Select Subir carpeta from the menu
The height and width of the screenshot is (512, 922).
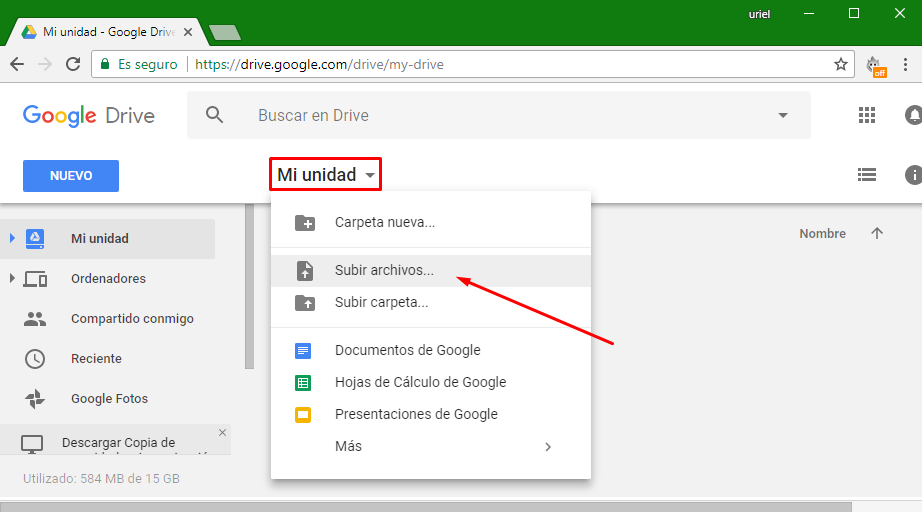click(431, 303)
